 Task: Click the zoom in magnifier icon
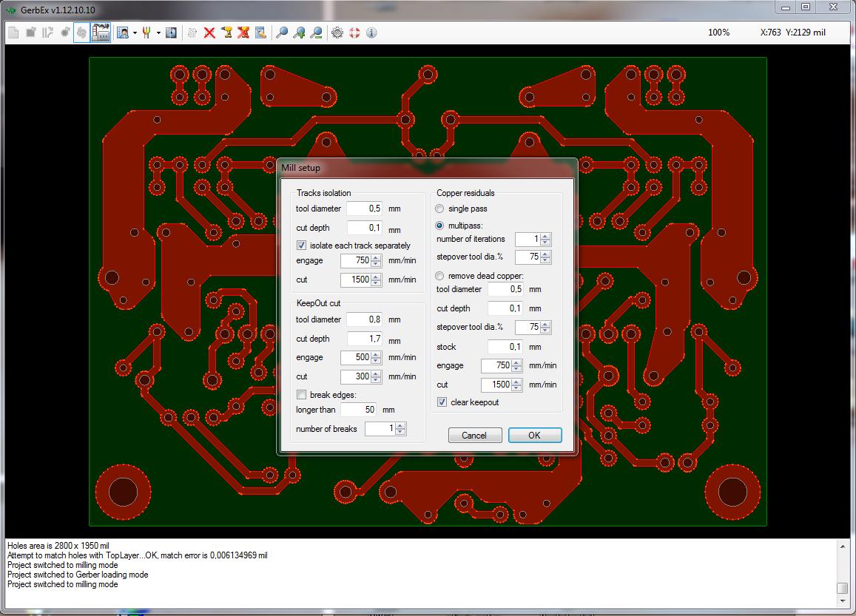pos(299,33)
